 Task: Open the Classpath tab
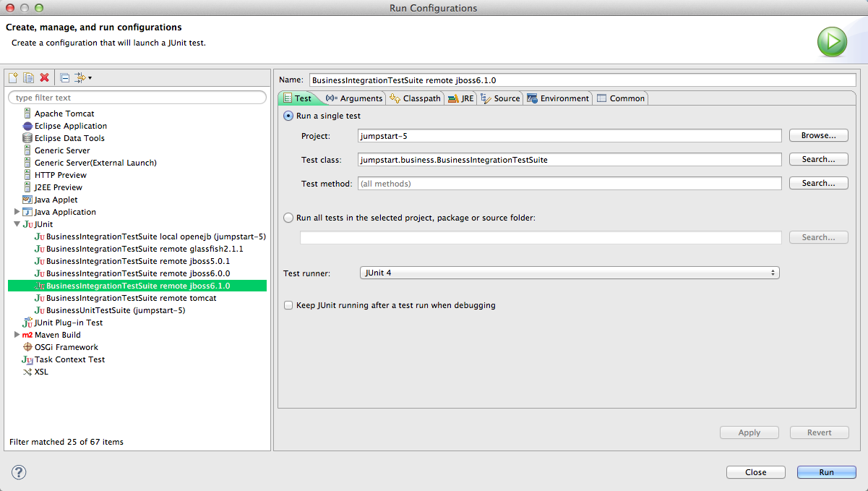coord(416,98)
